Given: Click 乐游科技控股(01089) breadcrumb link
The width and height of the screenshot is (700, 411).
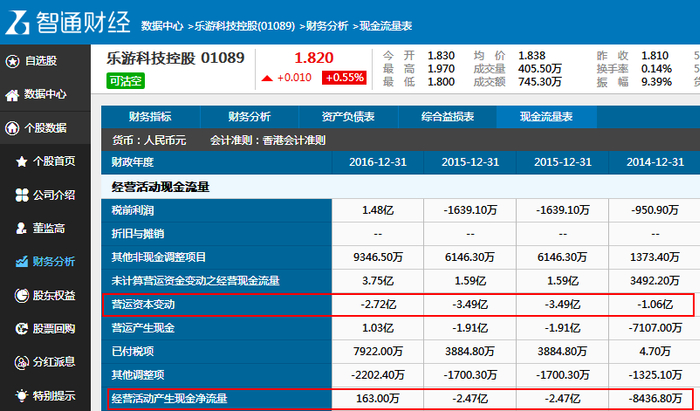Looking at the screenshot, I should 245,26.
